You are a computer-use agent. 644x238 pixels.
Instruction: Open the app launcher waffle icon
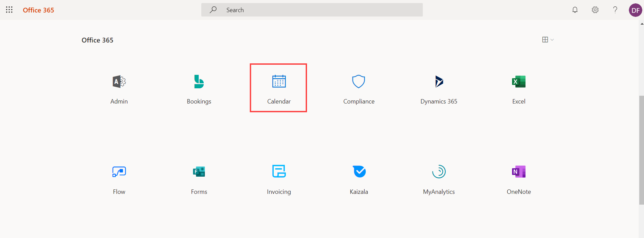tap(9, 10)
